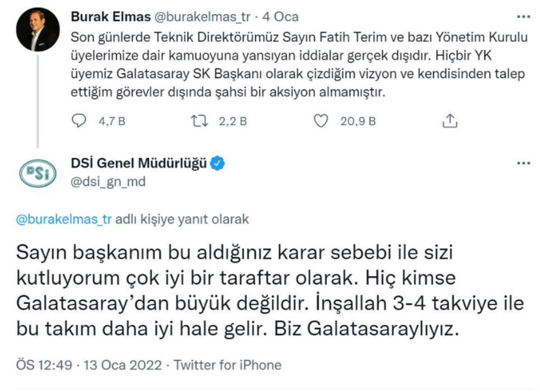Expand the three-dot menu on DSİ's reply
Viewport: 540px width, 392px height.
(523, 164)
